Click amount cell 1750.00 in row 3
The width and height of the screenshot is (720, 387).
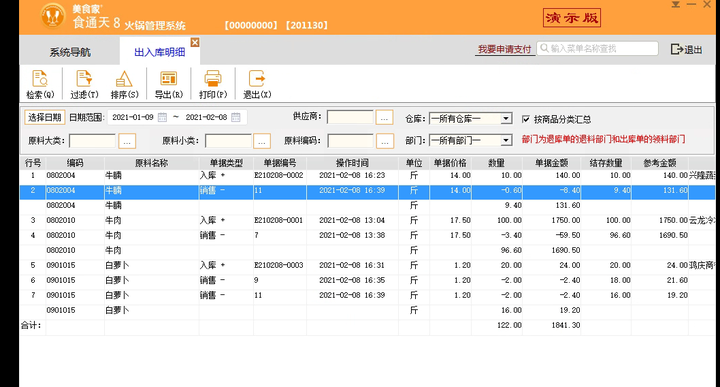coord(551,220)
